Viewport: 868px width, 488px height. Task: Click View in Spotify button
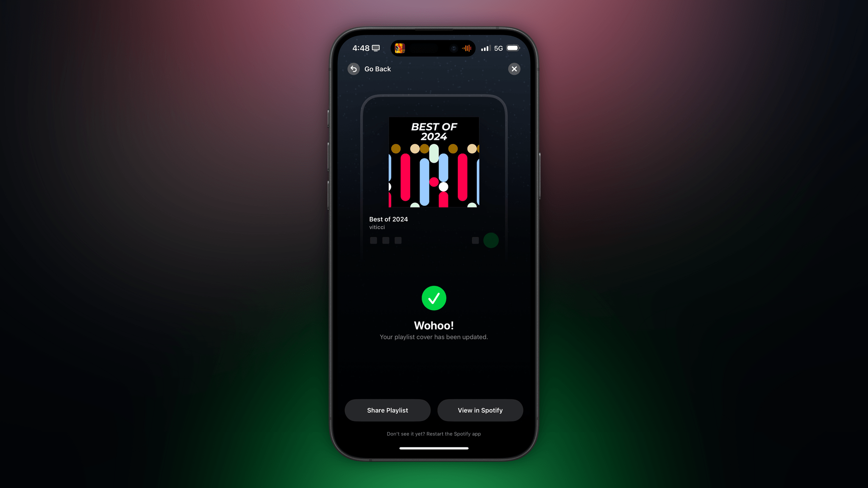(480, 410)
